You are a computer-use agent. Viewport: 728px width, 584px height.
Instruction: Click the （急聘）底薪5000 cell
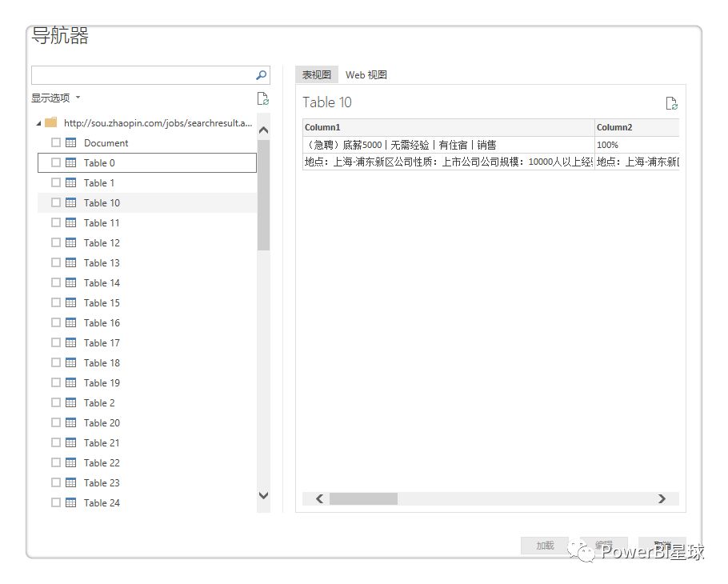(449, 145)
